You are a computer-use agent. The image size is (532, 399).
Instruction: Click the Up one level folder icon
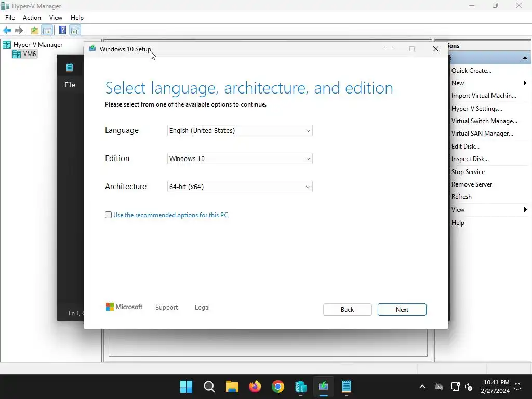coord(35,31)
